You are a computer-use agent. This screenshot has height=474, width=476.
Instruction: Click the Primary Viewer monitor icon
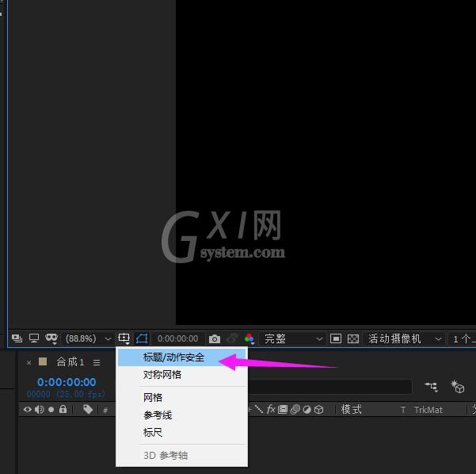[x=34, y=338]
